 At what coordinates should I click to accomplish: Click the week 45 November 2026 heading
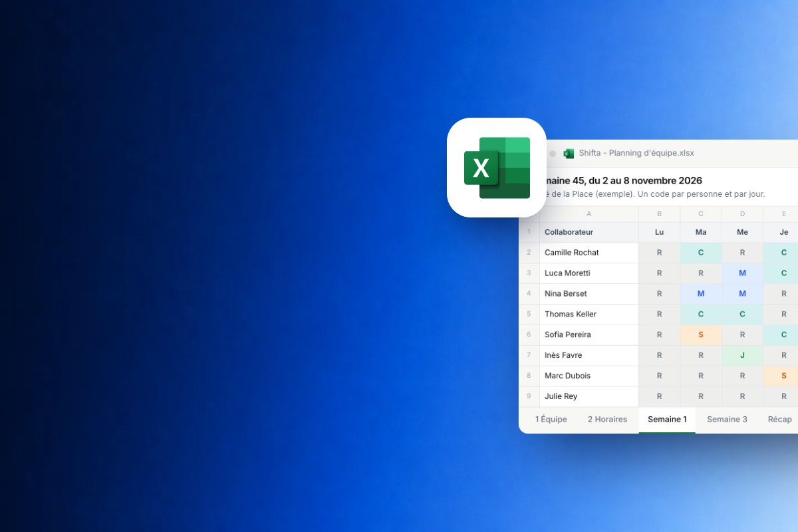click(624, 180)
